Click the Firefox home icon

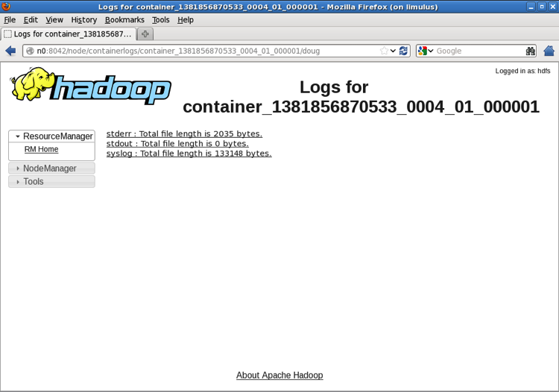pyautogui.click(x=549, y=51)
